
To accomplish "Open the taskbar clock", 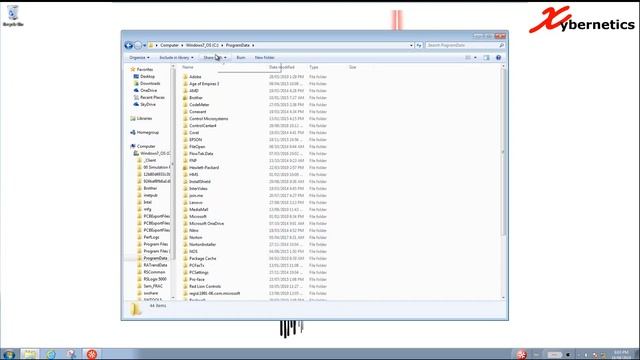I will tap(620, 354).
